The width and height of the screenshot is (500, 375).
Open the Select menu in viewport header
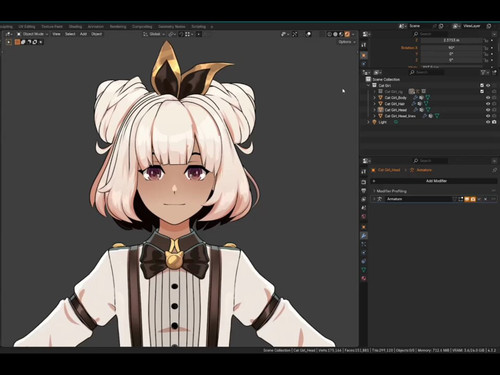point(70,34)
